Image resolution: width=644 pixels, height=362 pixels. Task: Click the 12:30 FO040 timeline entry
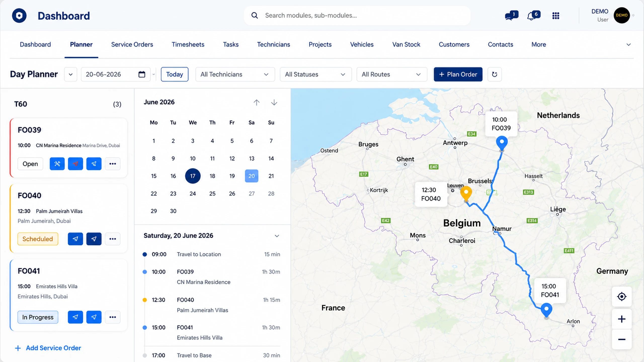211,305
